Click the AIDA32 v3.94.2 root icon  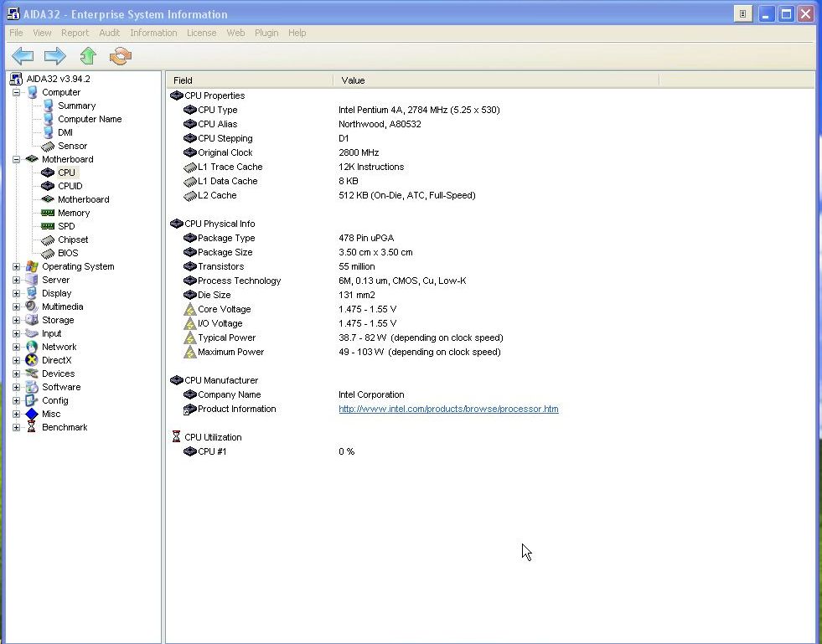coord(16,79)
